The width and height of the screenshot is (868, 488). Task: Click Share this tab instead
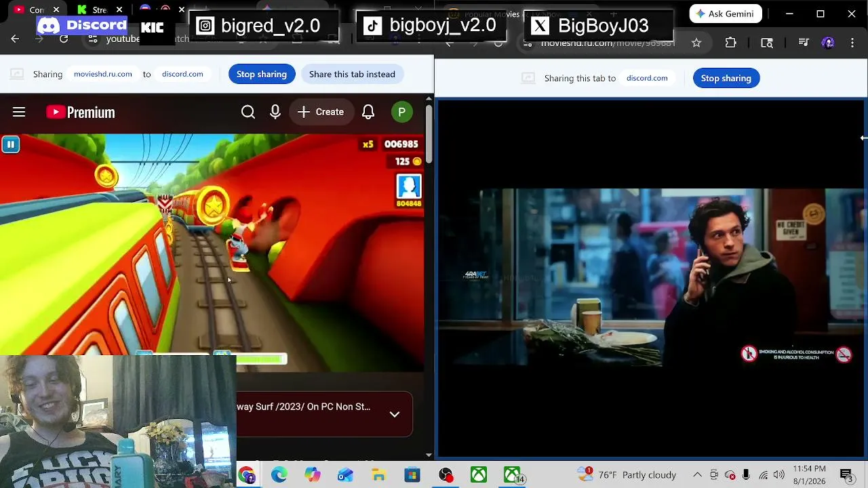(352, 74)
